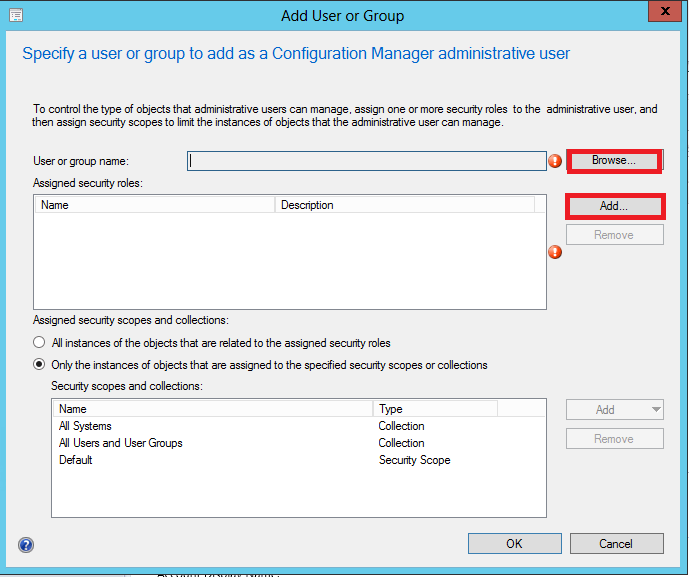The image size is (689, 577).
Task: Select All Users and User Groups row
Action: click(x=121, y=443)
